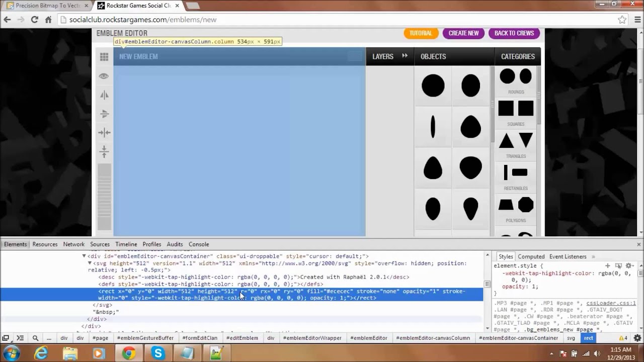Image resolution: width=644 pixels, height=362 pixels.
Task: Click the Create New button
Action: (x=463, y=33)
